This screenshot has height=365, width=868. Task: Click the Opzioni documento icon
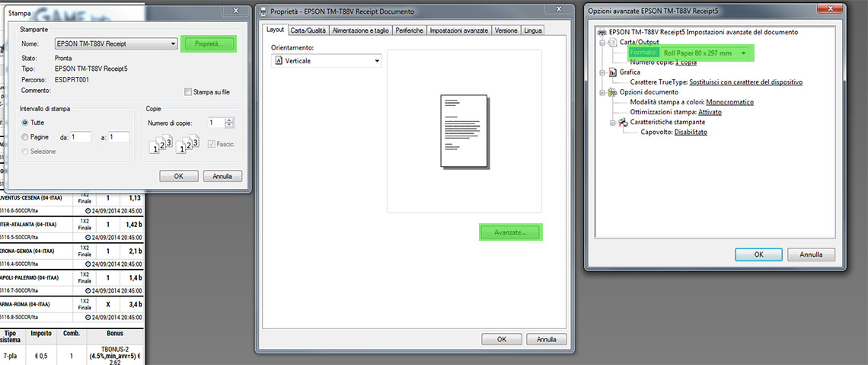(612, 92)
